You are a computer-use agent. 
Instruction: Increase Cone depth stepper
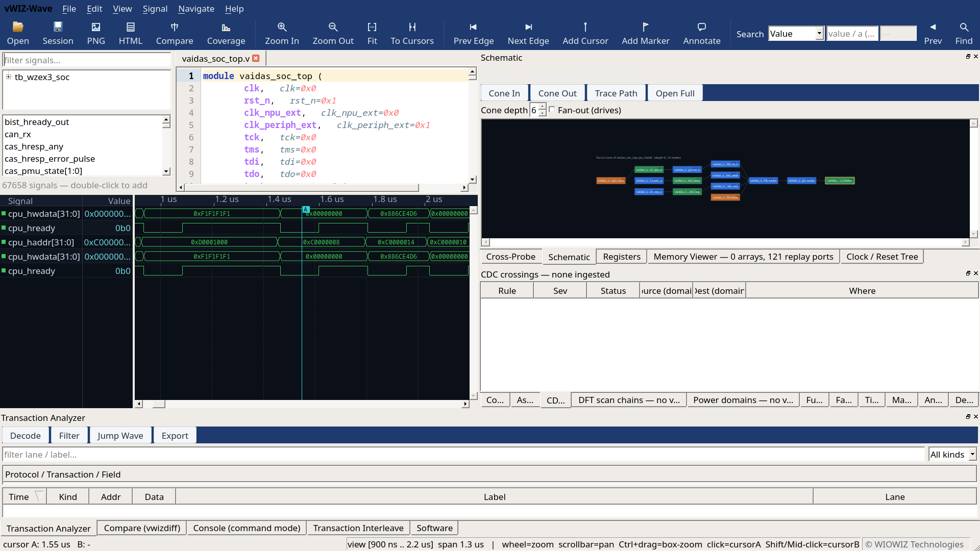[542, 107]
